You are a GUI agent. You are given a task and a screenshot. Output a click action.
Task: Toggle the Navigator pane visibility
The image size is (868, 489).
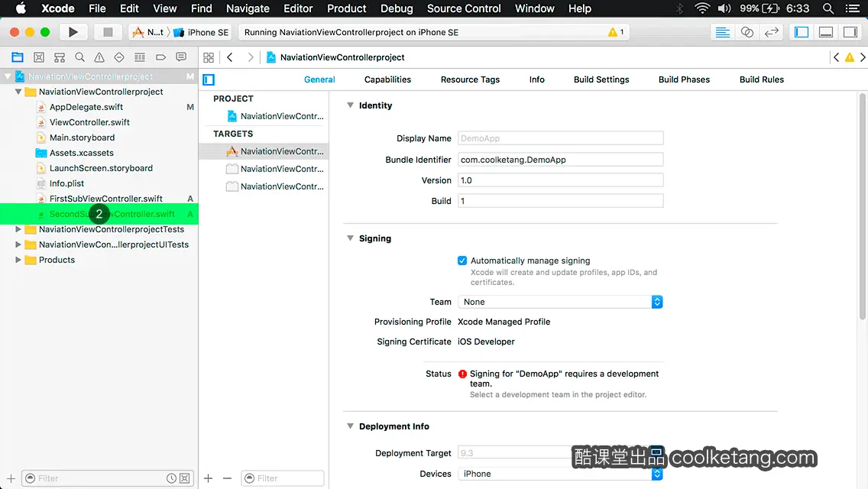click(x=802, y=32)
